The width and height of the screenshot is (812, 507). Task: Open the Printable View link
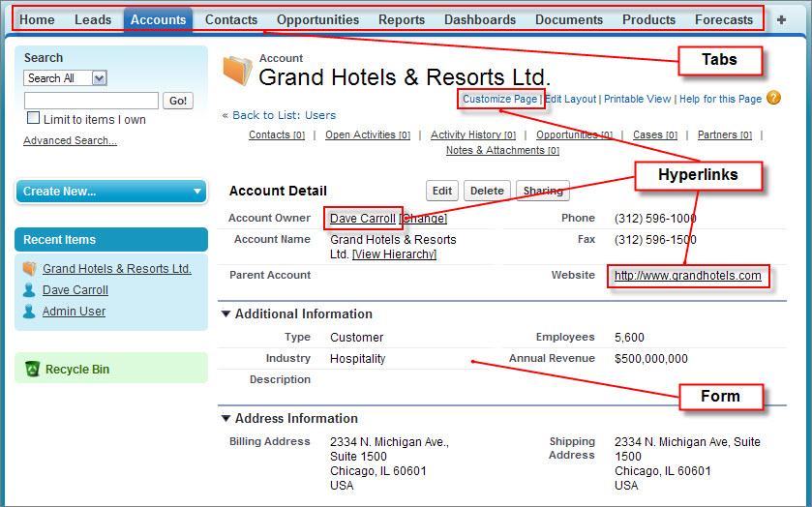[637, 99]
